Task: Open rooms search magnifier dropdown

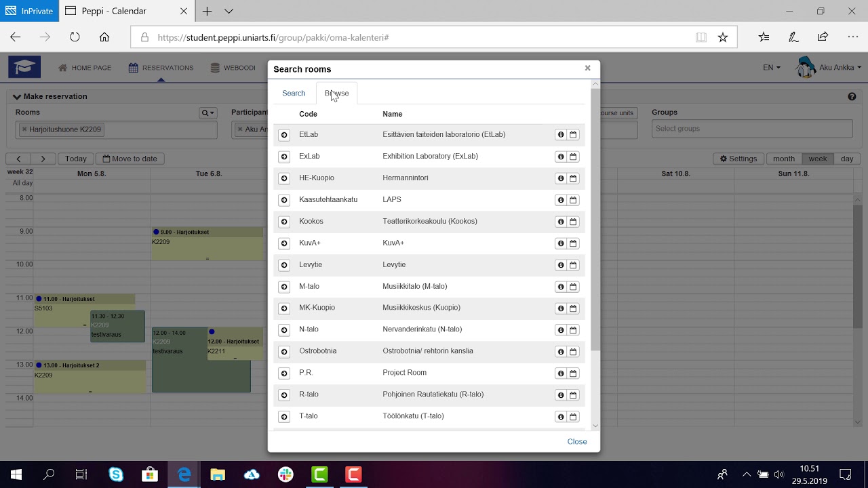Action: [x=208, y=113]
